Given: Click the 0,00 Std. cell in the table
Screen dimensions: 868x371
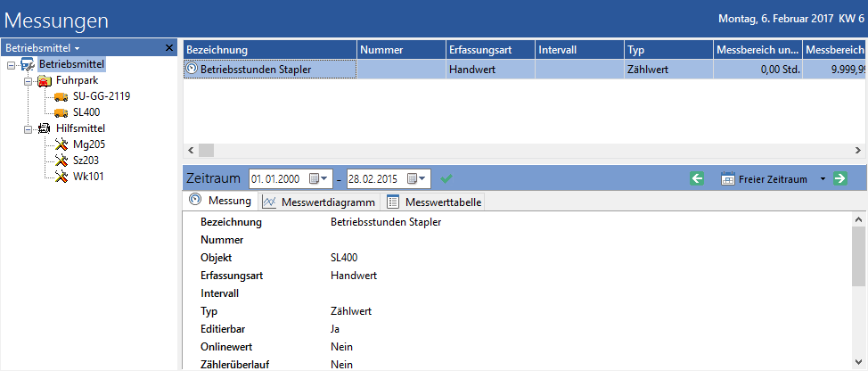Looking at the screenshot, I should (x=758, y=70).
